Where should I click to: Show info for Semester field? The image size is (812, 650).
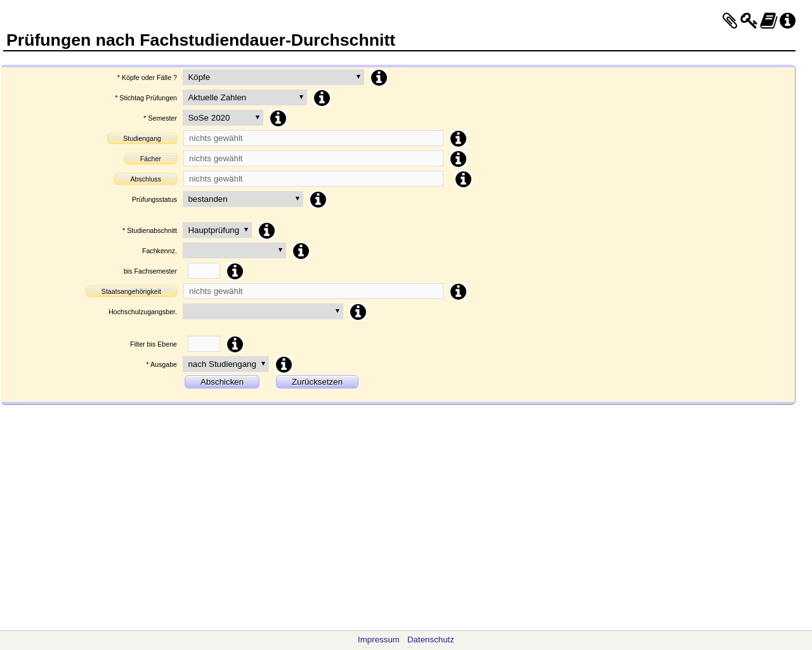pos(278,118)
